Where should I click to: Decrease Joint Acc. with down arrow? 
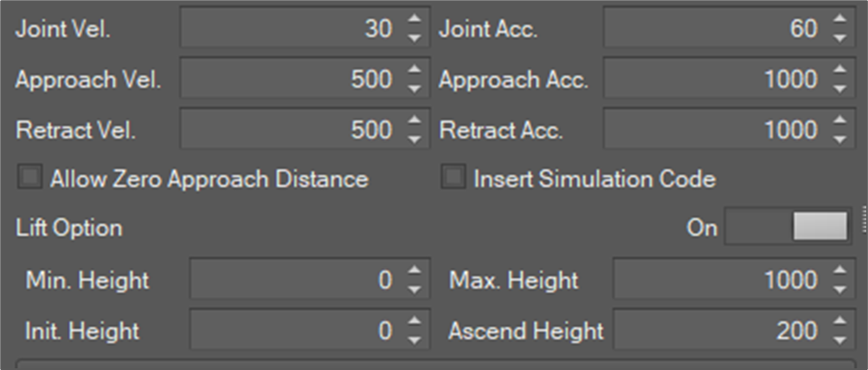pyautogui.click(x=838, y=37)
